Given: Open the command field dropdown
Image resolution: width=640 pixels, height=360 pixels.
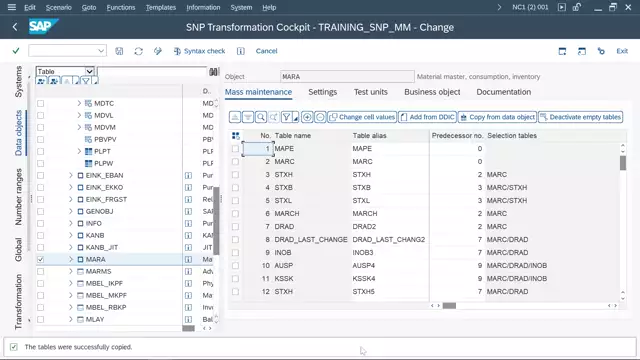Looking at the screenshot, I should pos(101,51).
